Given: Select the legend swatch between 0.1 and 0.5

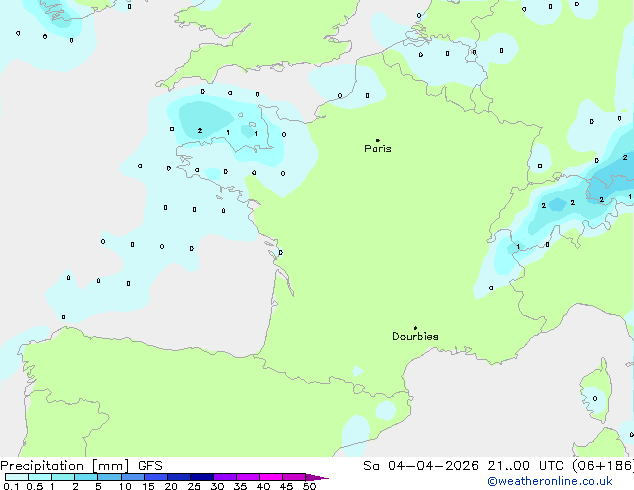Looking at the screenshot, I should [17, 477].
